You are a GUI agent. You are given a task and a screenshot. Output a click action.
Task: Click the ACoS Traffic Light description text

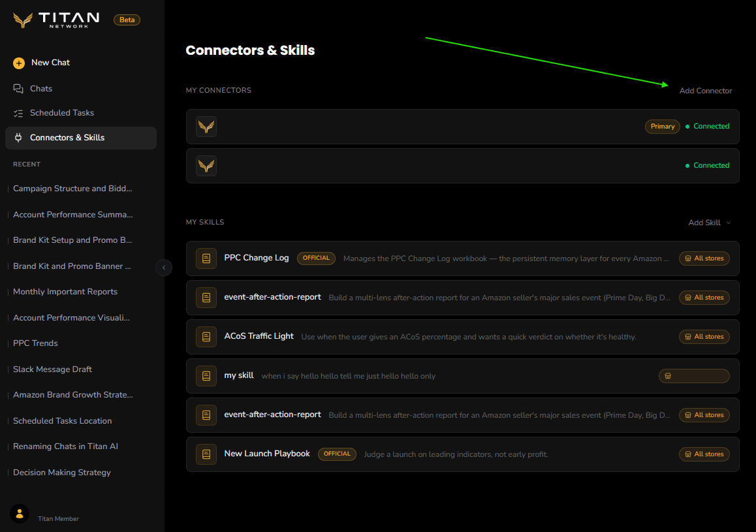[469, 337]
